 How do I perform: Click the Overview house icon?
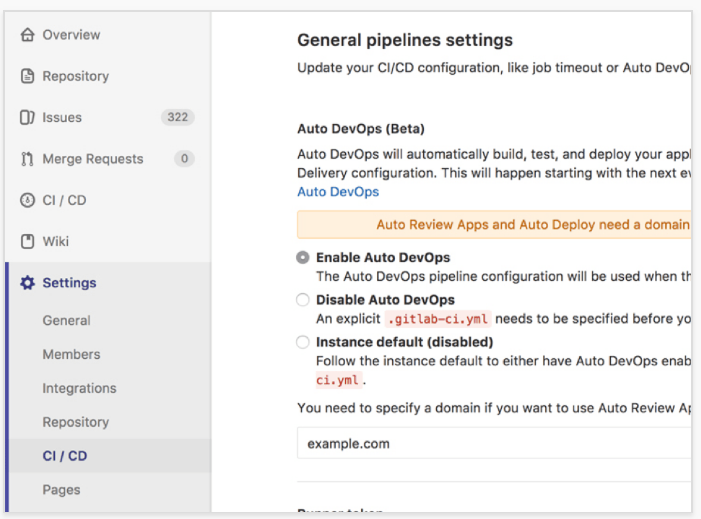point(27,34)
